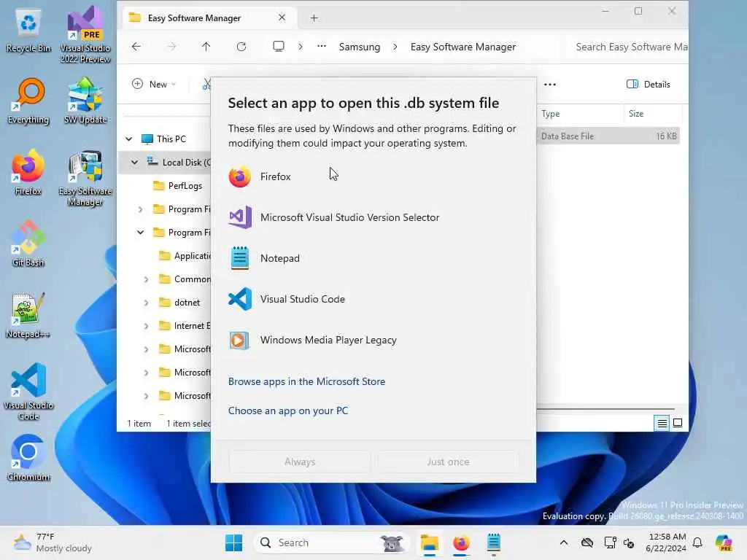Viewport: 747px width, 560px height.
Task: Open the weather widget
Action: [53, 542]
